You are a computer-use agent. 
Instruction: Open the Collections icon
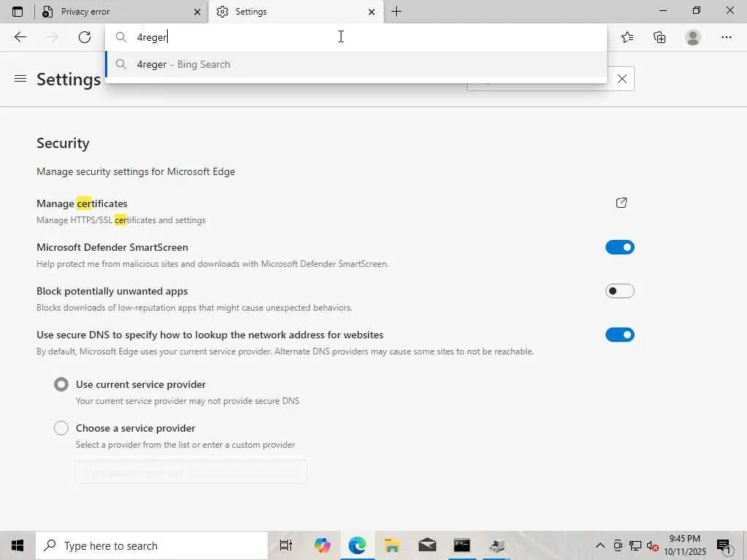pos(659,37)
